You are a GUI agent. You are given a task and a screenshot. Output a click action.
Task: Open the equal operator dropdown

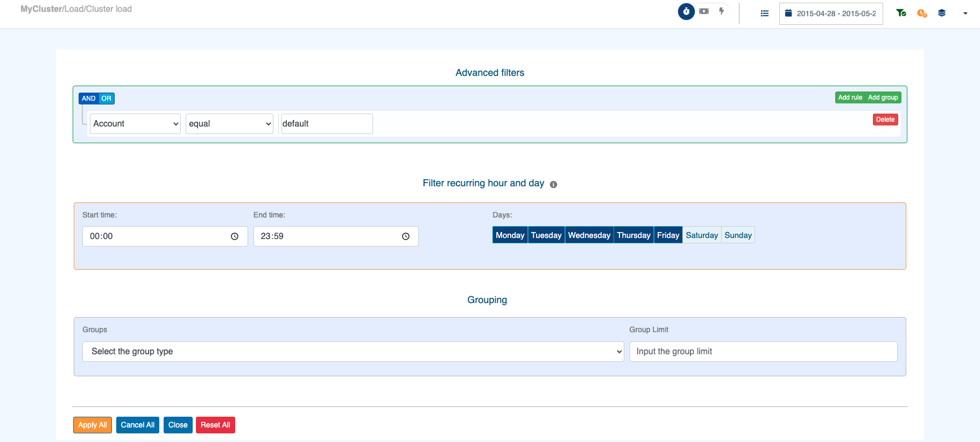229,124
